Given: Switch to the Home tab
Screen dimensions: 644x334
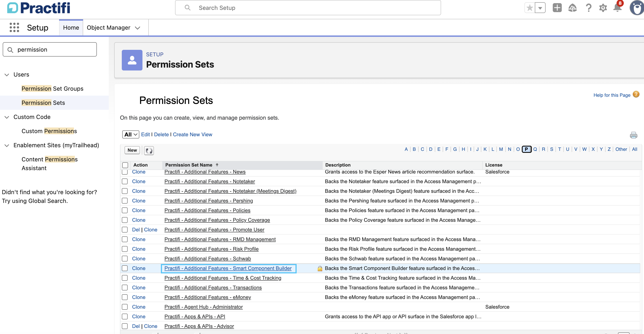Looking at the screenshot, I should [x=71, y=28].
